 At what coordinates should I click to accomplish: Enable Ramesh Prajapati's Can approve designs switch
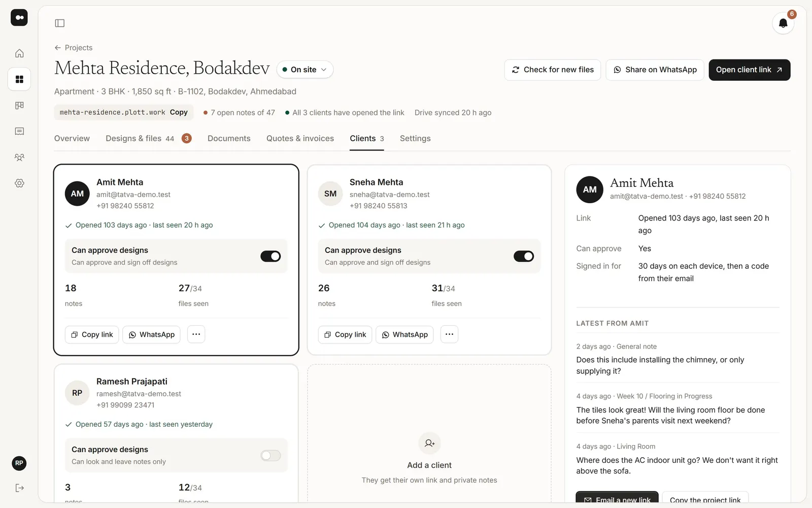pyautogui.click(x=270, y=456)
